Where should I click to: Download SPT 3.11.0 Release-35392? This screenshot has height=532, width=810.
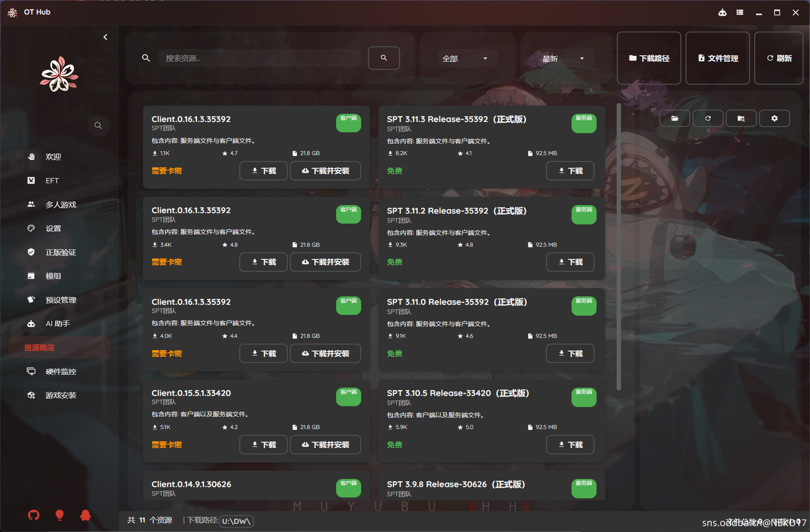570,354
